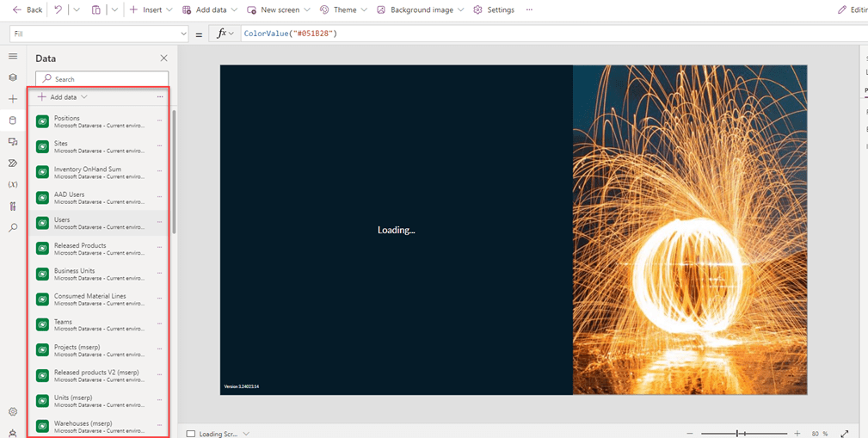
Task: Click the Insert plus icon in sidebar
Action: point(13,99)
